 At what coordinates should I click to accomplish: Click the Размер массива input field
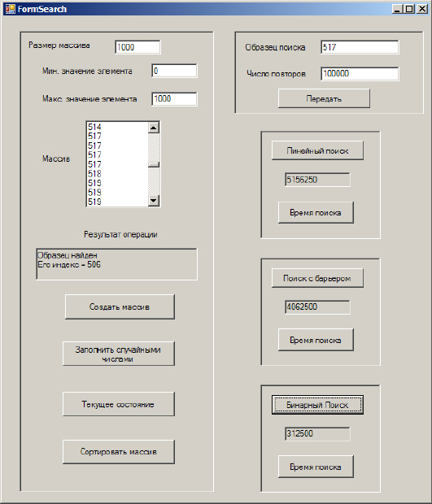(x=137, y=47)
